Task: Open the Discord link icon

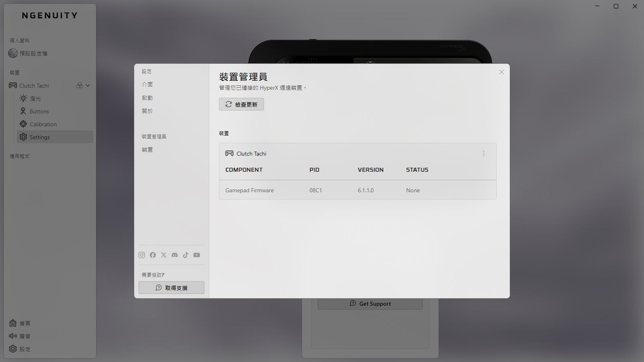Action: pyautogui.click(x=175, y=255)
